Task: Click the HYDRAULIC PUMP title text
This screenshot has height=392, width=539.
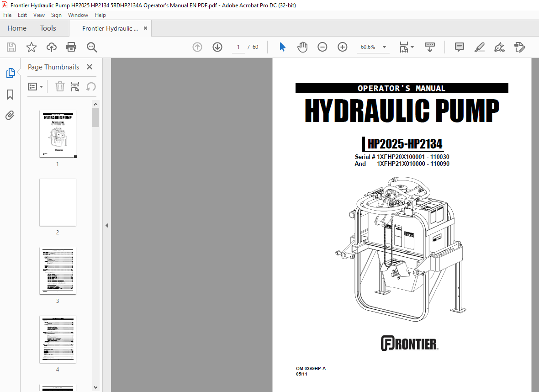Action: pos(402,111)
